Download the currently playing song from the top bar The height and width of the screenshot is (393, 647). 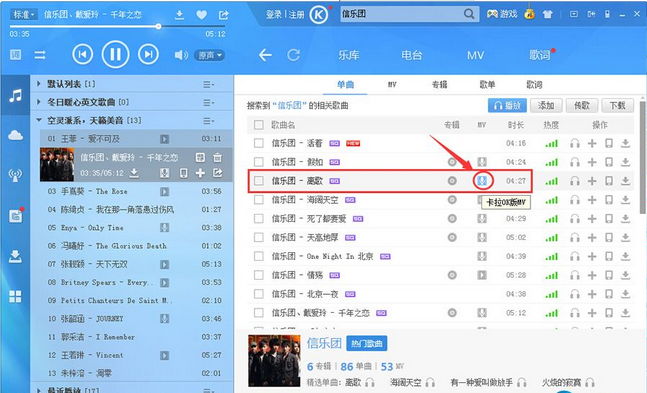click(x=179, y=15)
